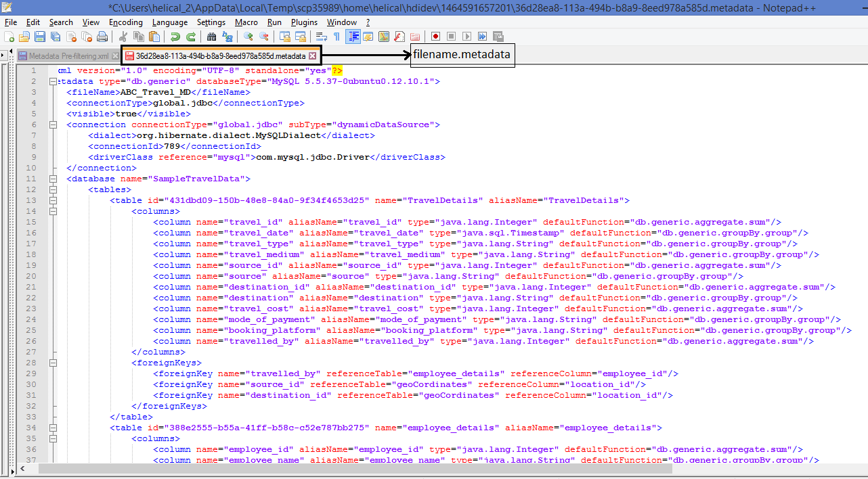Cut selection with the scissors icon
Image resolution: width=868 pixels, height=479 pixels.
[x=123, y=36]
